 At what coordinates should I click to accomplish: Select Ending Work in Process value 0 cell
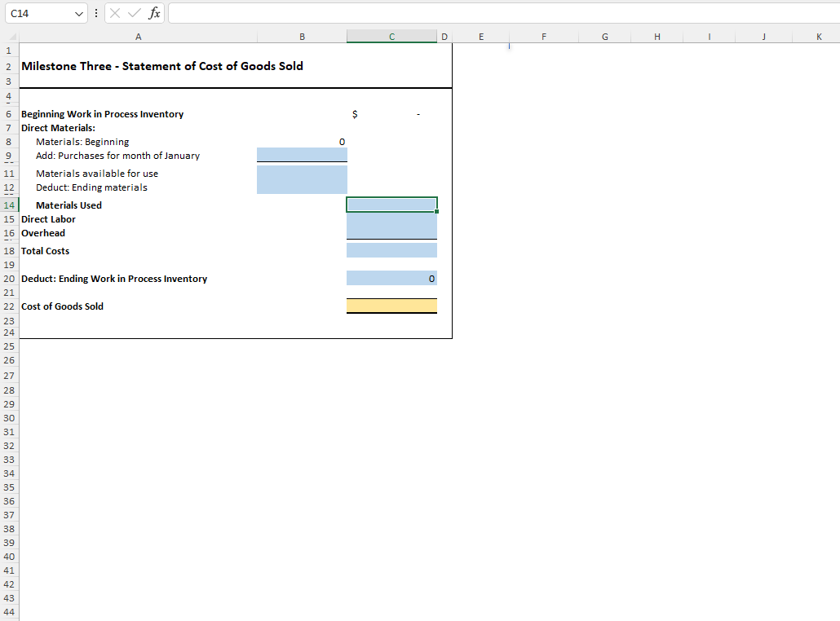pyautogui.click(x=391, y=279)
